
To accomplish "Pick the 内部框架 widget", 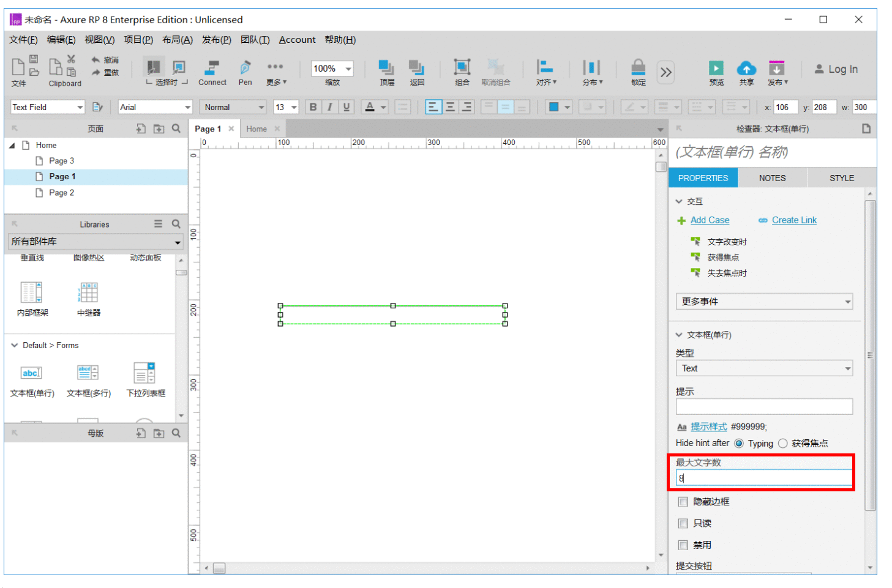I will pos(32,299).
